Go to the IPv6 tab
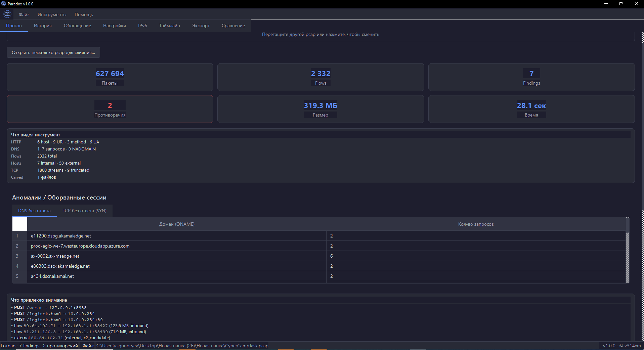This screenshot has width=644, height=350. click(x=142, y=26)
